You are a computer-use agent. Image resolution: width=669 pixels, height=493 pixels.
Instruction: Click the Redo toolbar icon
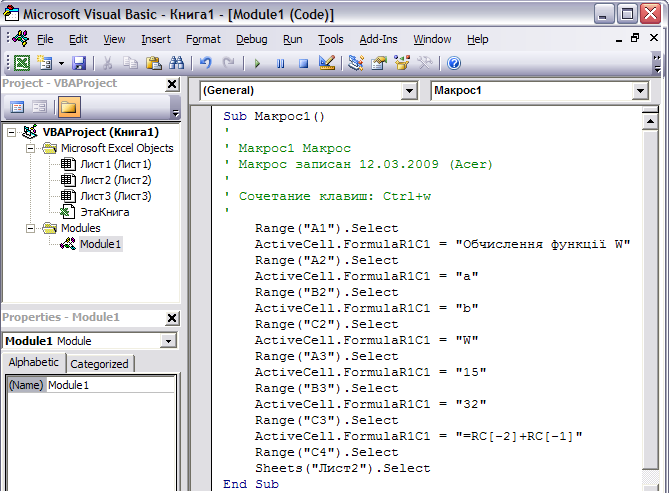[228, 63]
